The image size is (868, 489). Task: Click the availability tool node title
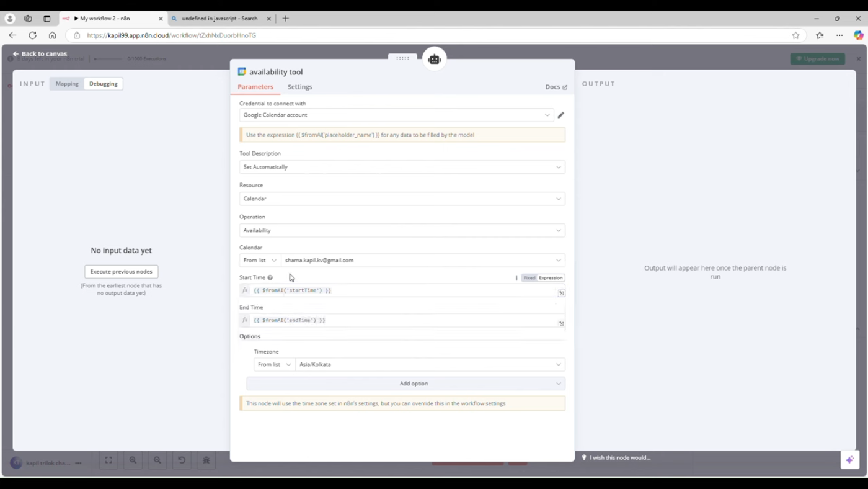(x=276, y=72)
